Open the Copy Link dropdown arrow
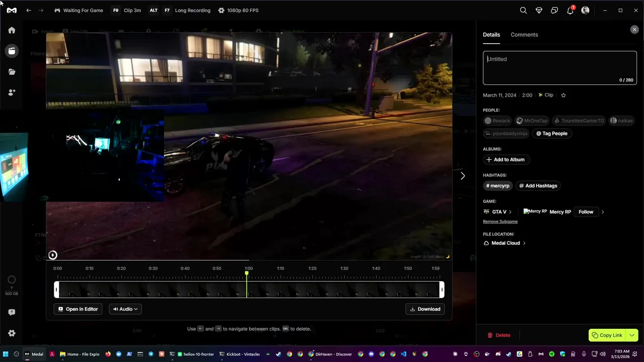Image resolution: width=644 pixels, height=362 pixels. [x=632, y=335]
